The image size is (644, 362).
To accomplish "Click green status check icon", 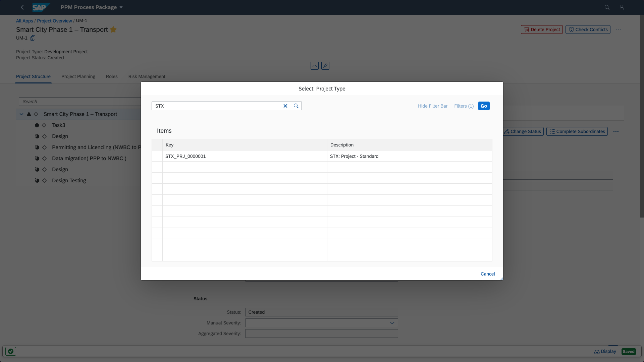I will click(11, 351).
